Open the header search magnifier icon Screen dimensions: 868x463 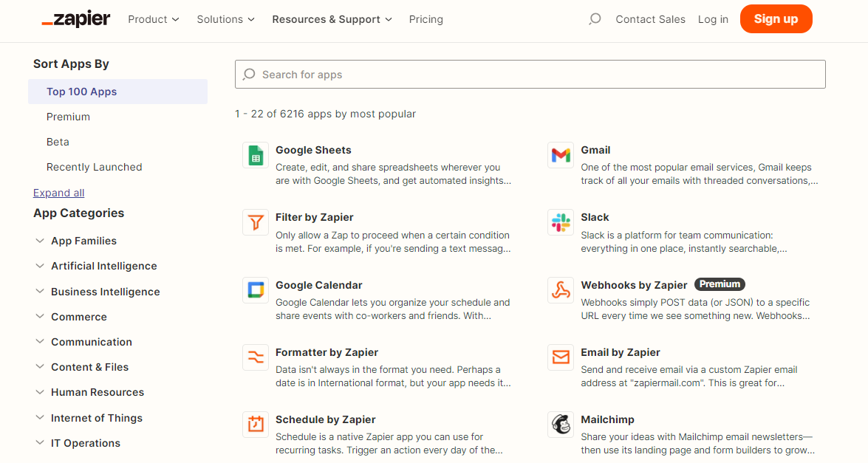[x=595, y=19]
